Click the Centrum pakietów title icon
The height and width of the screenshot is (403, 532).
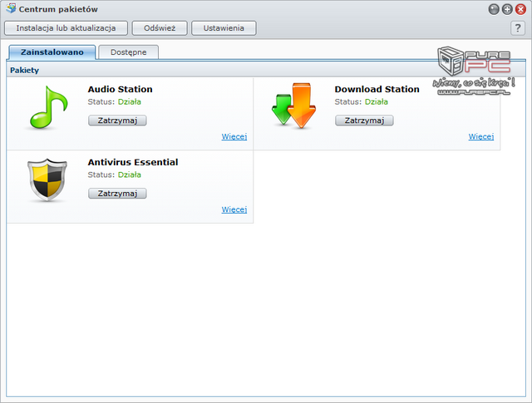(x=11, y=8)
